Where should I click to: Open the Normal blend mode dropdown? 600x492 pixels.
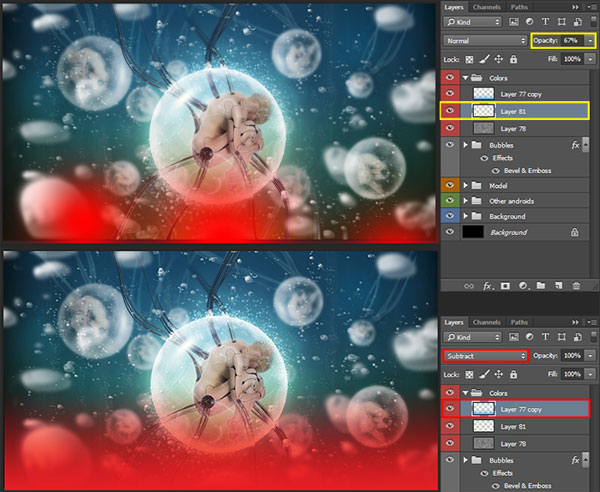[x=485, y=41]
